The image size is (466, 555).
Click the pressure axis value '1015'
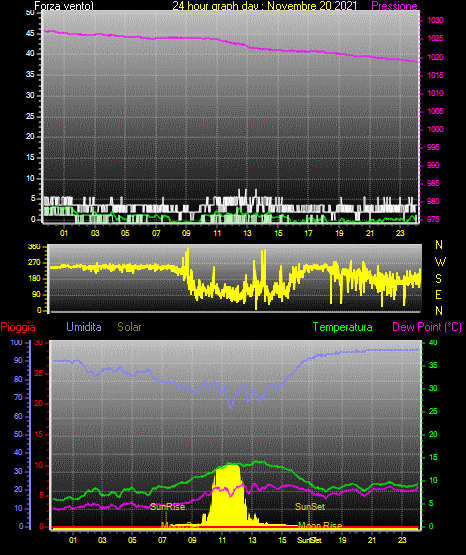coord(435,75)
